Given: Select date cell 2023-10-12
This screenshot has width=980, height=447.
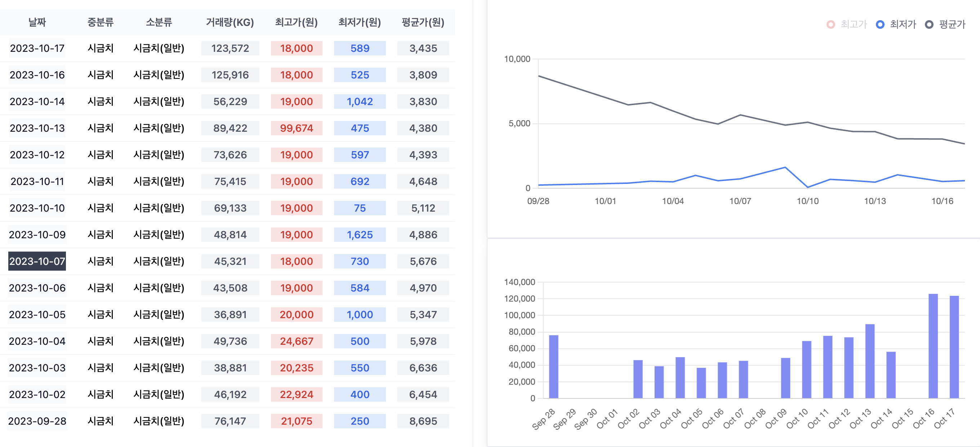Looking at the screenshot, I should click(x=37, y=155).
